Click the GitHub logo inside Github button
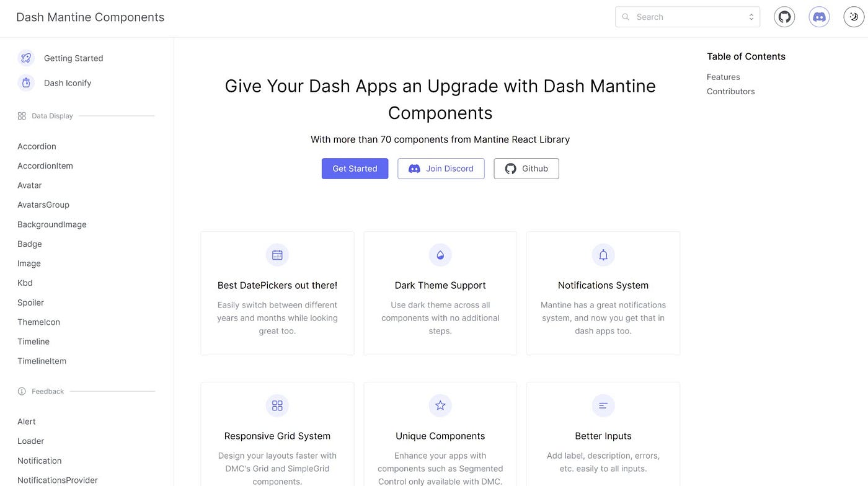The image size is (868, 486). (x=510, y=169)
